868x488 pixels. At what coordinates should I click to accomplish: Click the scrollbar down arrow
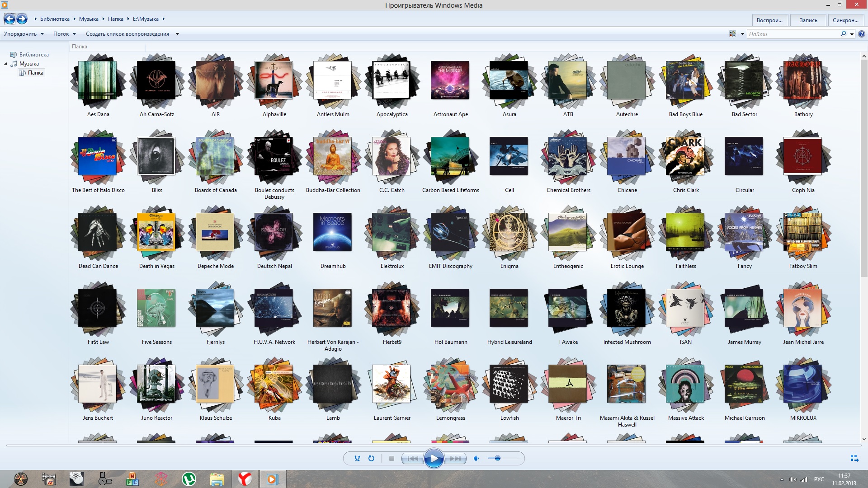(x=864, y=439)
